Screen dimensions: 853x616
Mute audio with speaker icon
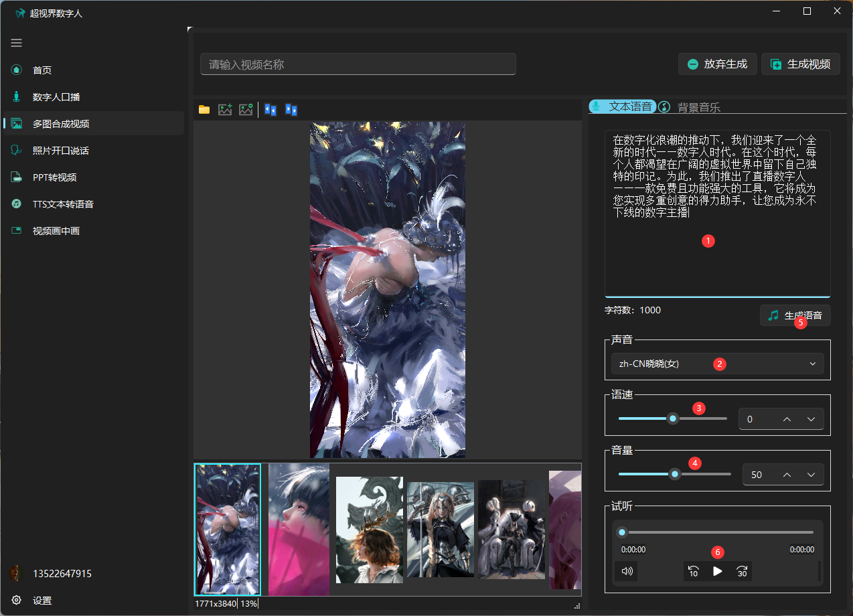(627, 571)
